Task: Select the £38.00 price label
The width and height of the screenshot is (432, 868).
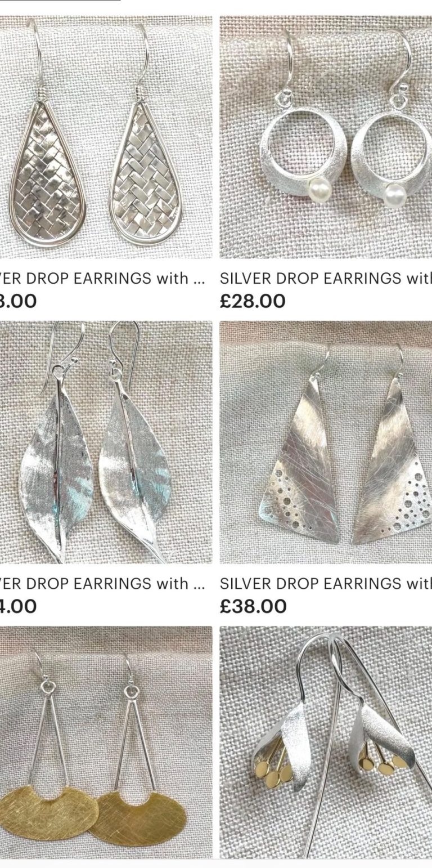Action: click(x=253, y=606)
